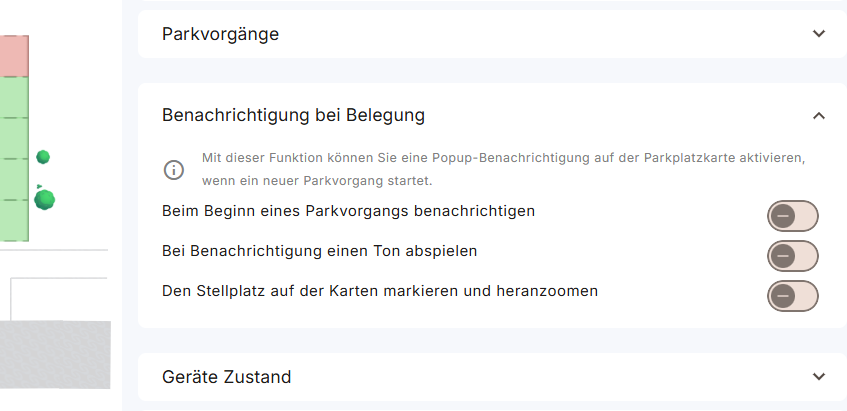Screen dimensions: 847x411
Task: Click the red parking zone on the map
Action: tap(13, 56)
